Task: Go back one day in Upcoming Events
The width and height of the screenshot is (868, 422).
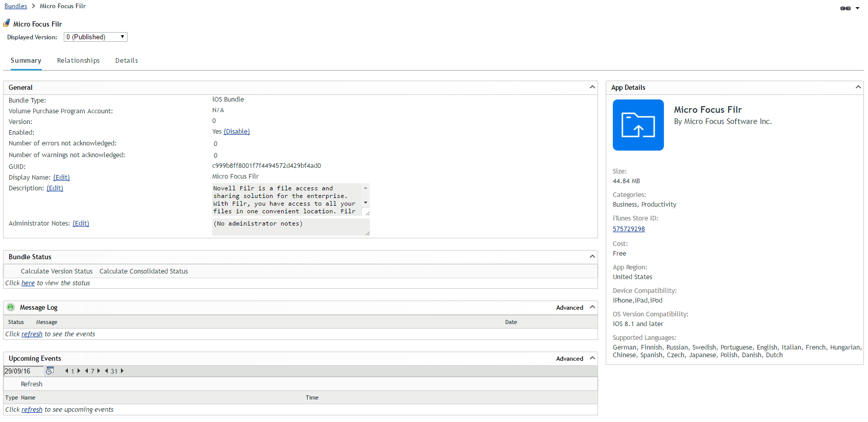Action: [67, 371]
